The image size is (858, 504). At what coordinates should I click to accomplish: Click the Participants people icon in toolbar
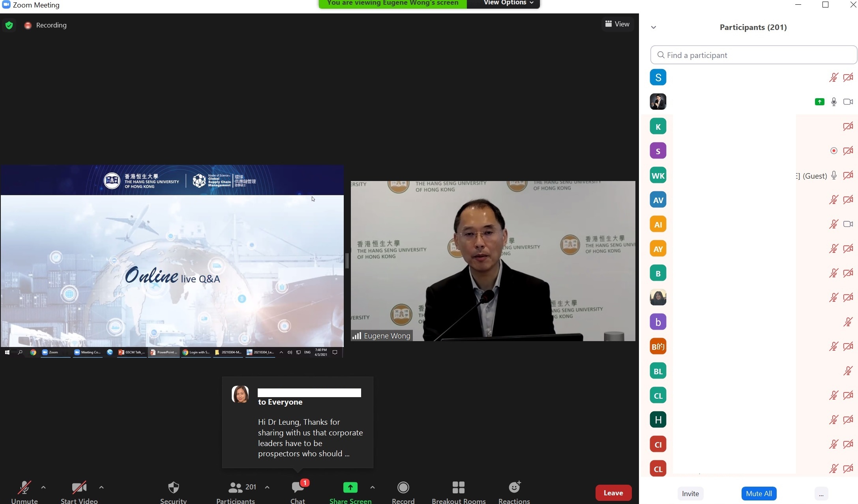click(236, 488)
